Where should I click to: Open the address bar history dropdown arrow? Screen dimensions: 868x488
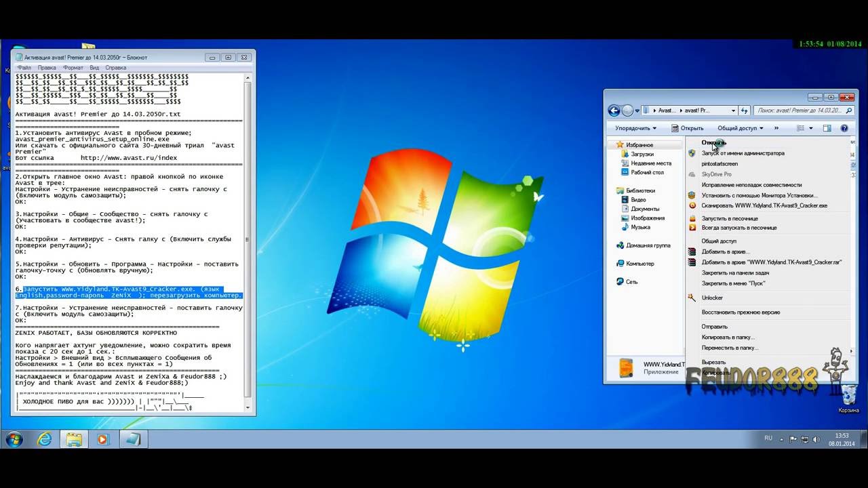[733, 110]
